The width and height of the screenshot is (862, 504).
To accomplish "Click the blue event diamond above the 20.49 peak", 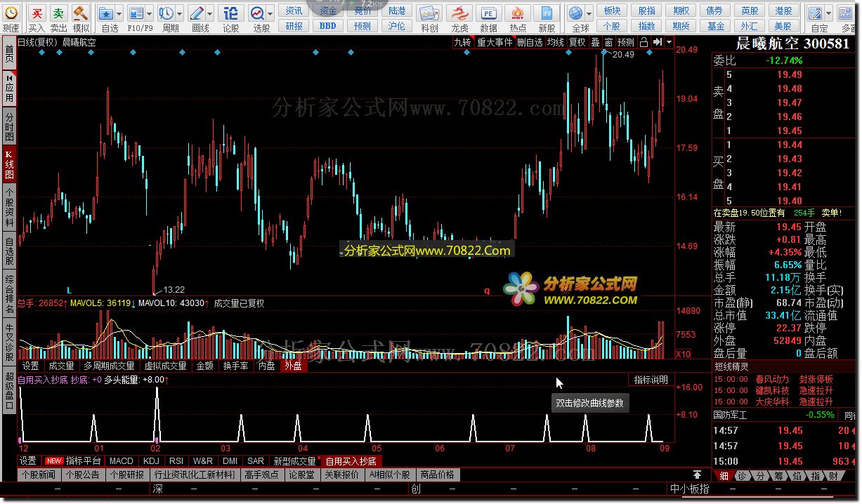I will click(x=603, y=53).
